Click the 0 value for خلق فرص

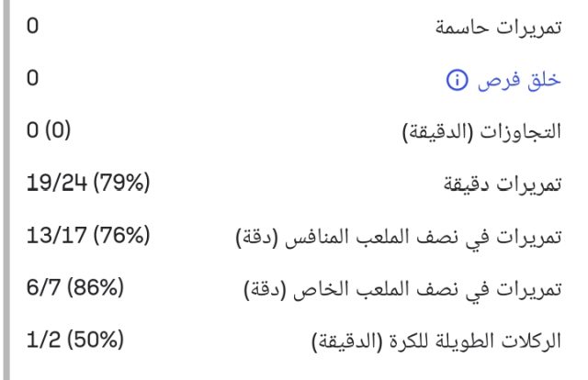click(32, 80)
